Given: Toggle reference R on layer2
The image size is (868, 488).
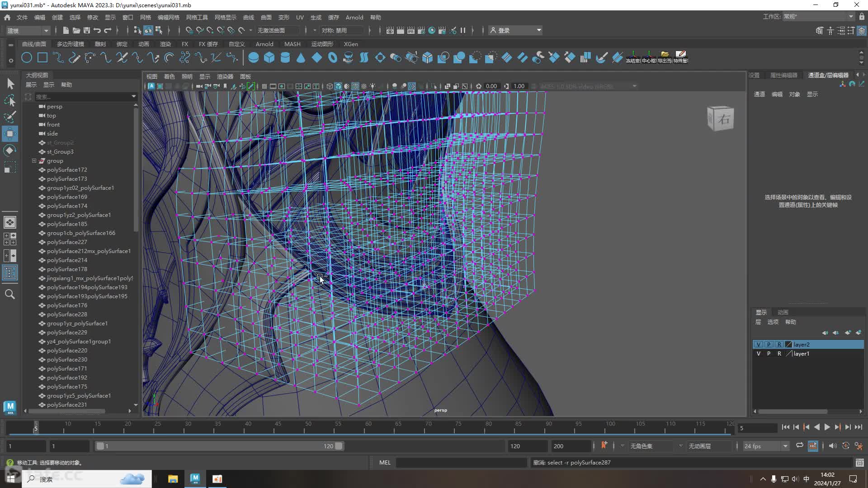Looking at the screenshot, I should coord(779,344).
